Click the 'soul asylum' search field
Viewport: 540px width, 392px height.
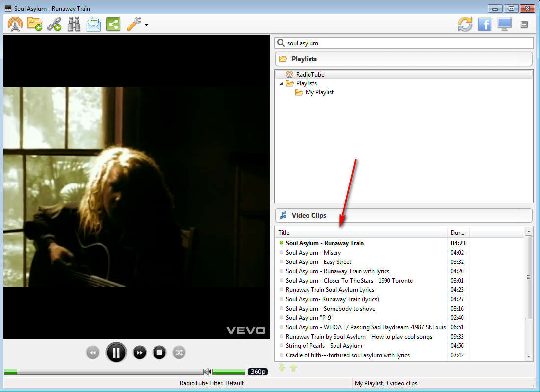tap(404, 43)
